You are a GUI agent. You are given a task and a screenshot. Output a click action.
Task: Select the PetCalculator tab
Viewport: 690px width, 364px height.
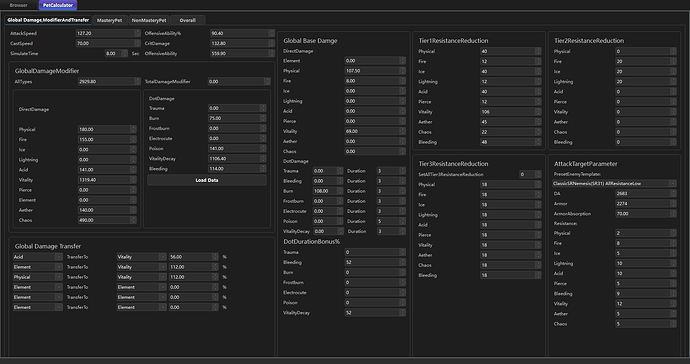pyautogui.click(x=58, y=5)
